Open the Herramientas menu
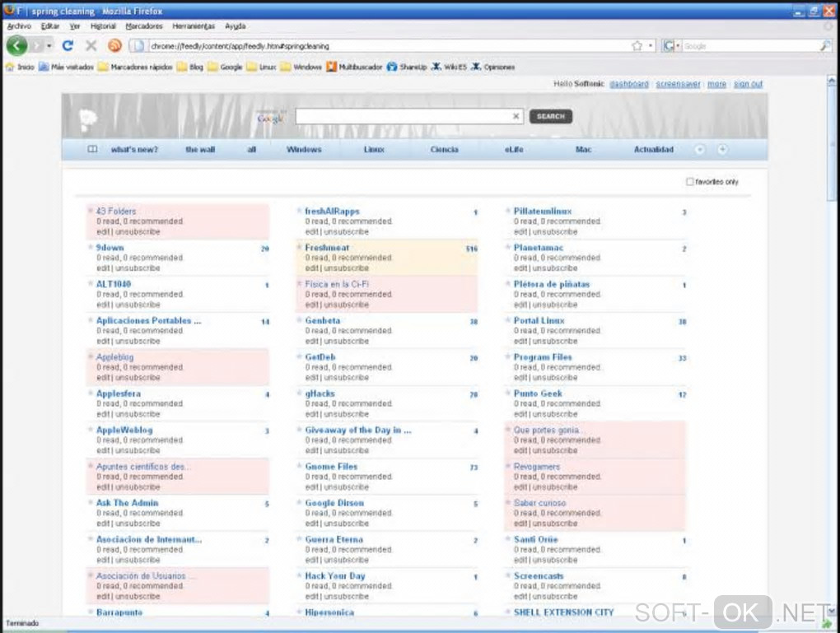Viewport: 840px width, 633px height. tap(194, 26)
